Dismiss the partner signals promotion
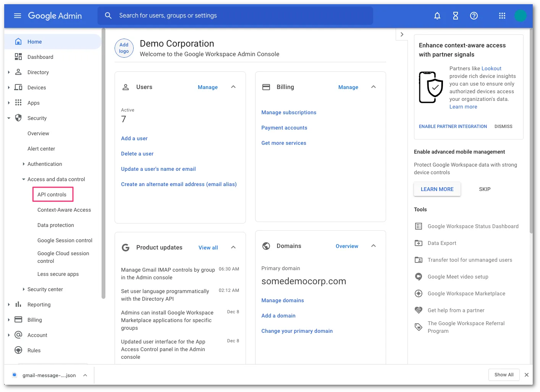This screenshot has width=540, height=392. click(503, 126)
